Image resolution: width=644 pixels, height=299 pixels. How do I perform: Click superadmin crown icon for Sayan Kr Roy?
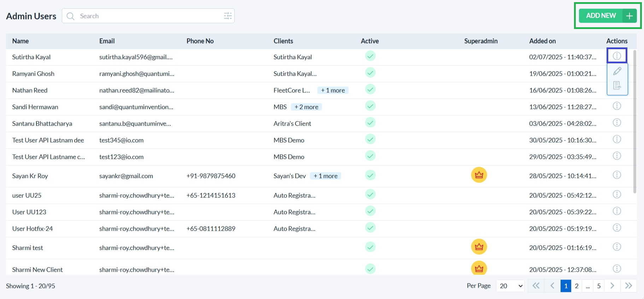[x=479, y=175]
